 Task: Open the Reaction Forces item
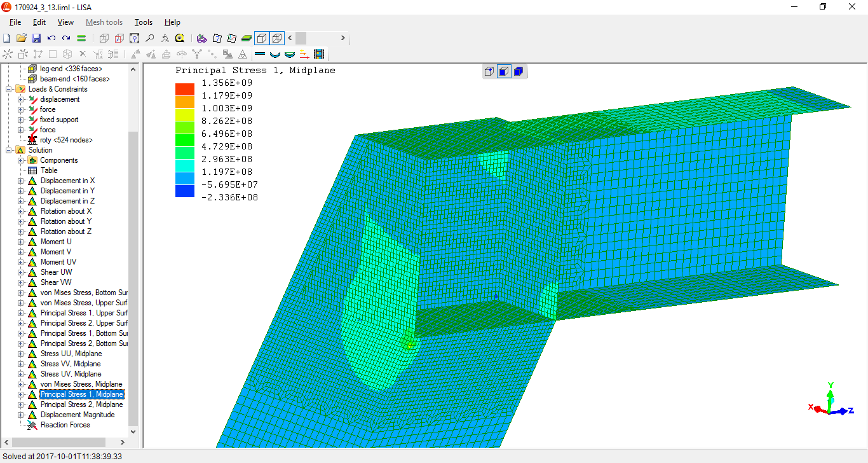pos(65,425)
